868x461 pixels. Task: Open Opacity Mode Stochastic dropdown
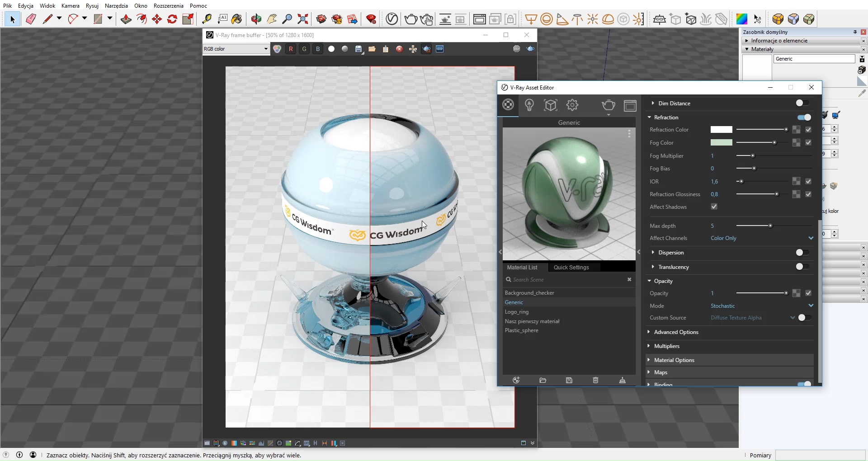762,306
